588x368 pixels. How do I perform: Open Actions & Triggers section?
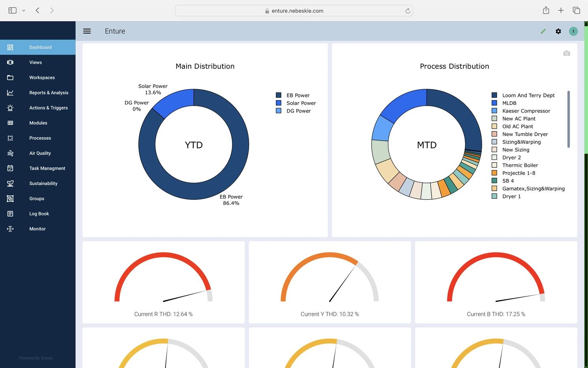tap(38, 108)
